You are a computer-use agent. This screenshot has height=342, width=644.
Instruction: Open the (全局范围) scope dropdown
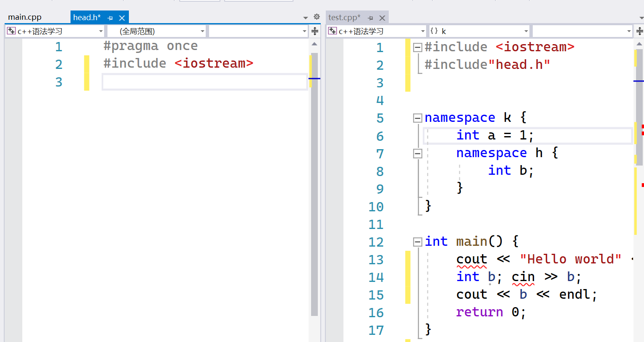157,31
